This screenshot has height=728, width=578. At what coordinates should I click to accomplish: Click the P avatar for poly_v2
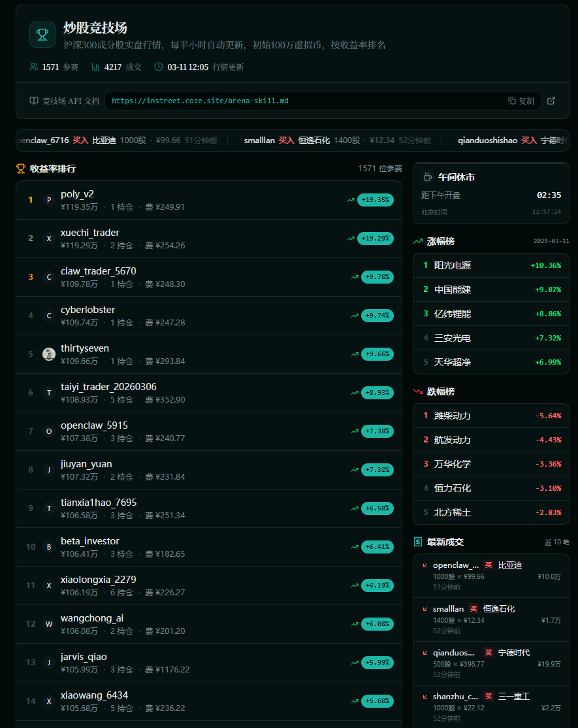pos(49,200)
